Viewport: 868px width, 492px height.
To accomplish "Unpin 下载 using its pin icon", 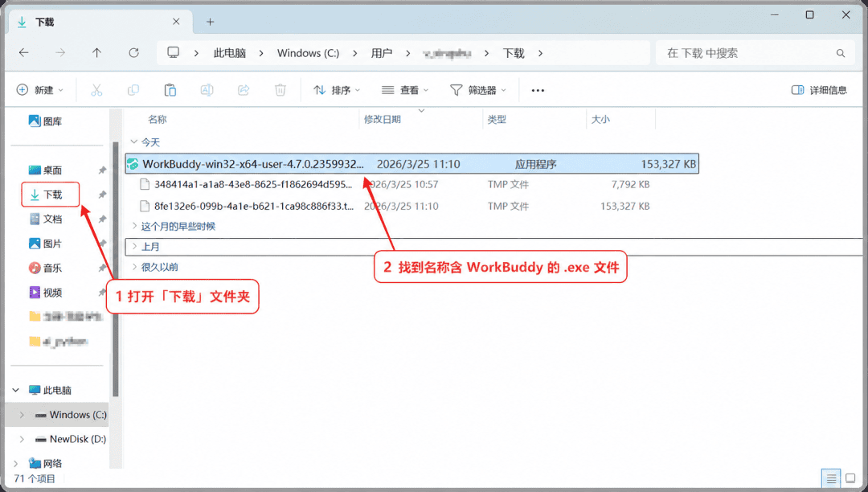I will [102, 195].
